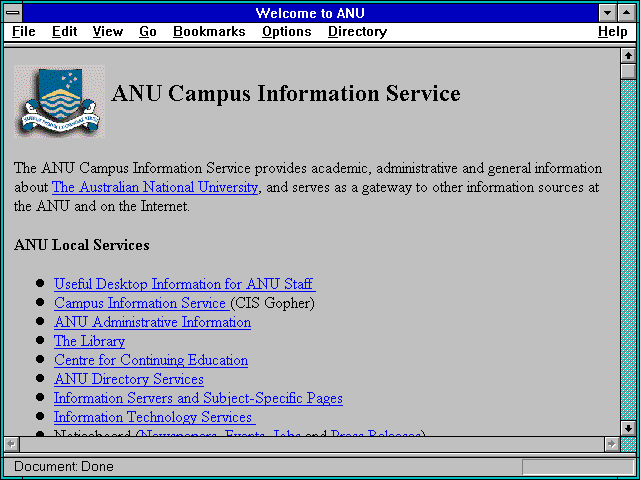Open the Campus Information Service link
This screenshot has width=640, height=480.
(x=142, y=303)
